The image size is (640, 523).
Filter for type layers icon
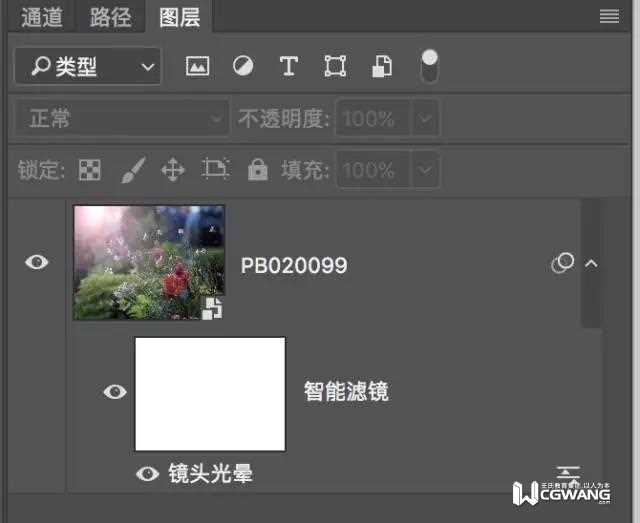289,66
